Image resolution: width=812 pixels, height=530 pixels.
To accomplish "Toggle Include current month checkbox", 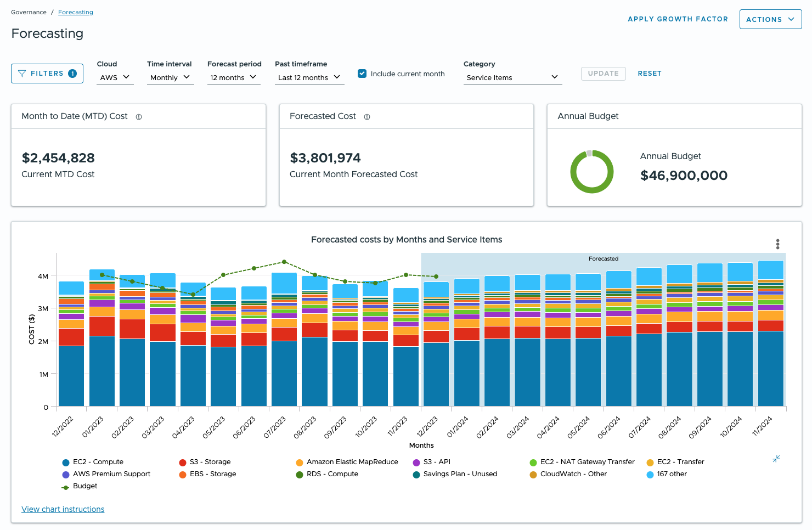I will click(x=362, y=74).
